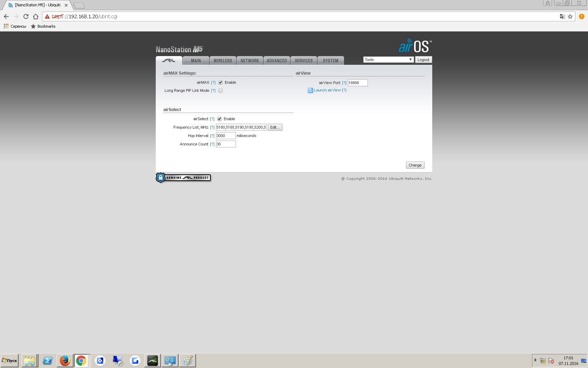Click the address bar URL
The height and width of the screenshot is (368, 588).
click(x=84, y=16)
